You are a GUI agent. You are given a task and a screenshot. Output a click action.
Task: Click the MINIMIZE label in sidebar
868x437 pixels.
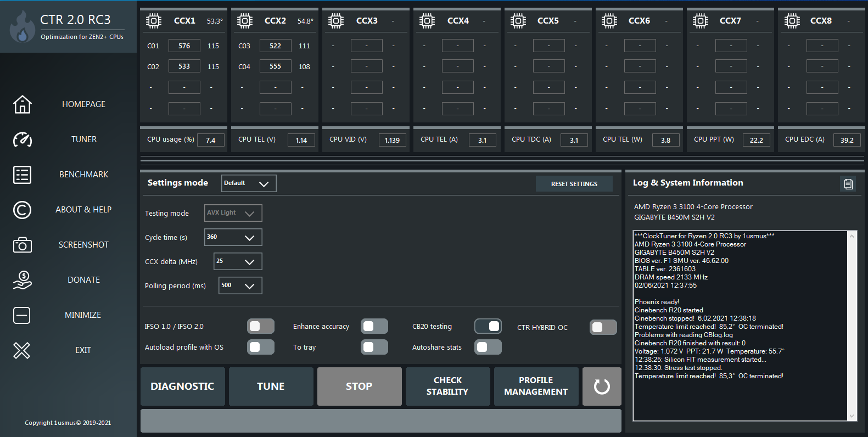point(83,315)
